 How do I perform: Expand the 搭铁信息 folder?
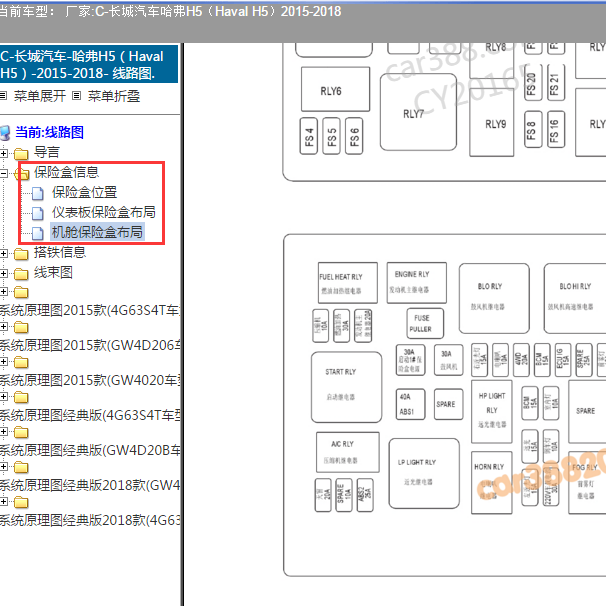pyautogui.click(x=3, y=254)
